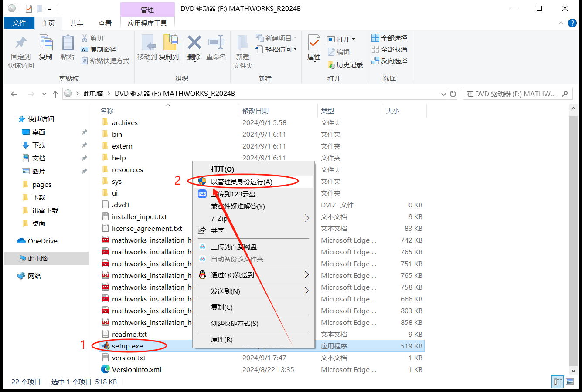Image resolution: width=582 pixels, height=392 pixels.
Task: Click the search box for DVD drive
Action: coord(517,94)
